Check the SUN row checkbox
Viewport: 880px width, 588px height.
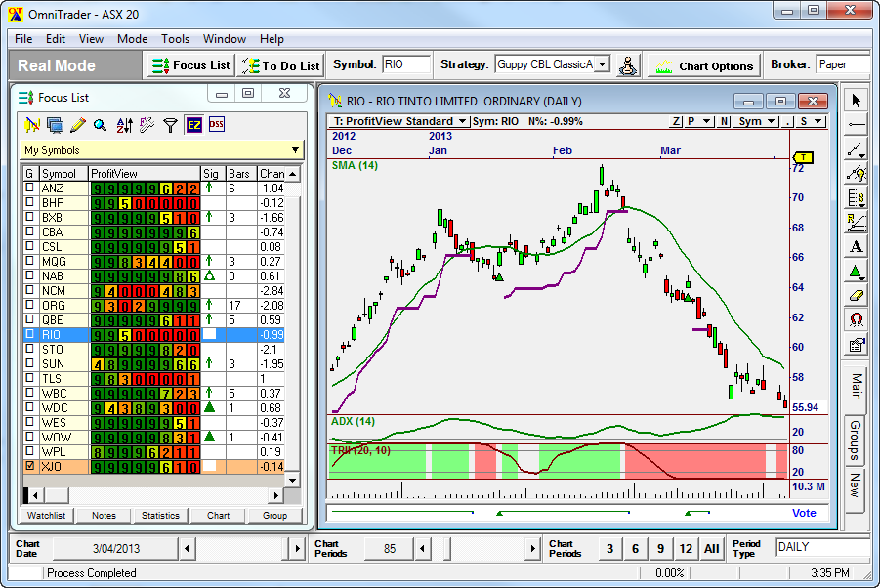[x=29, y=363]
